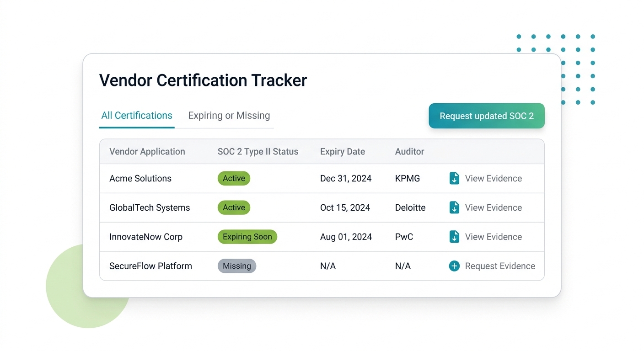Click the plus icon in SecureFlow Platform row
This screenshot has height=351, width=644.
point(454,266)
